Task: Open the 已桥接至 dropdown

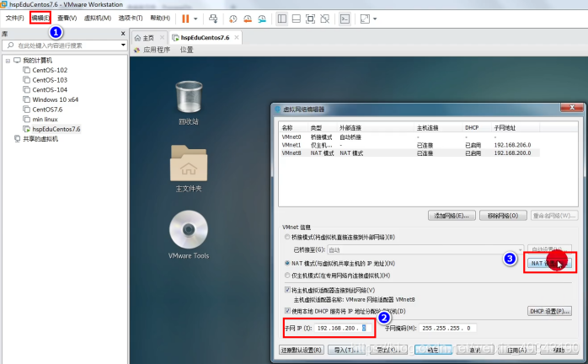Action: (425, 249)
